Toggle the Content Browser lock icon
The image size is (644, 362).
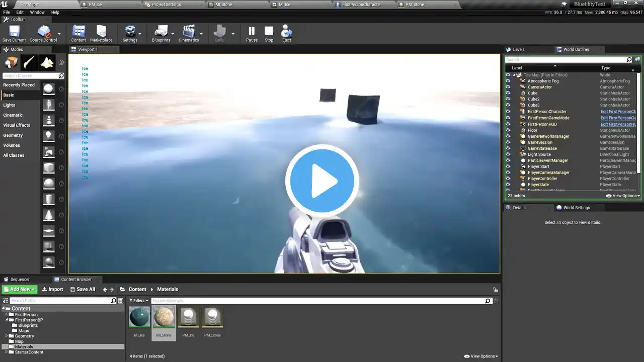coord(496,290)
